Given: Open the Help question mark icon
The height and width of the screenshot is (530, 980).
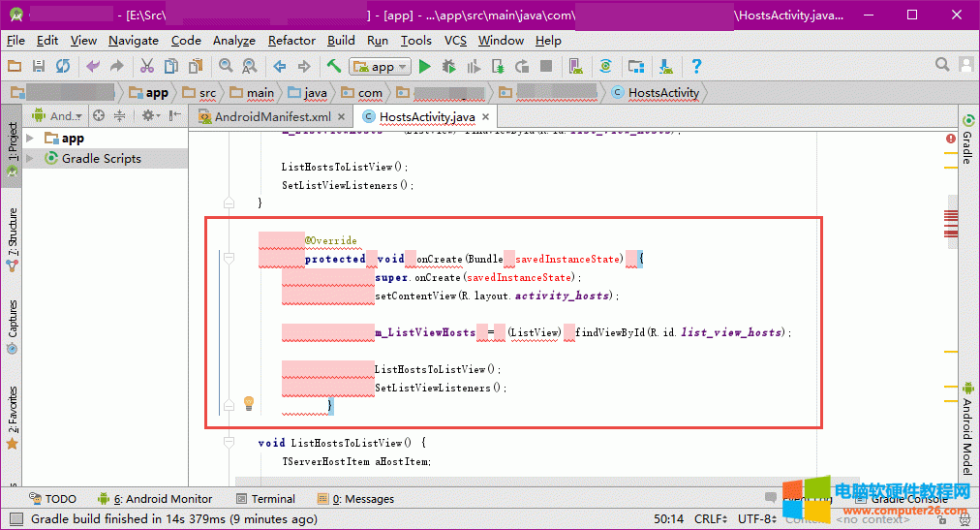Looking at the screenshot, I should (x=695, y=66).
